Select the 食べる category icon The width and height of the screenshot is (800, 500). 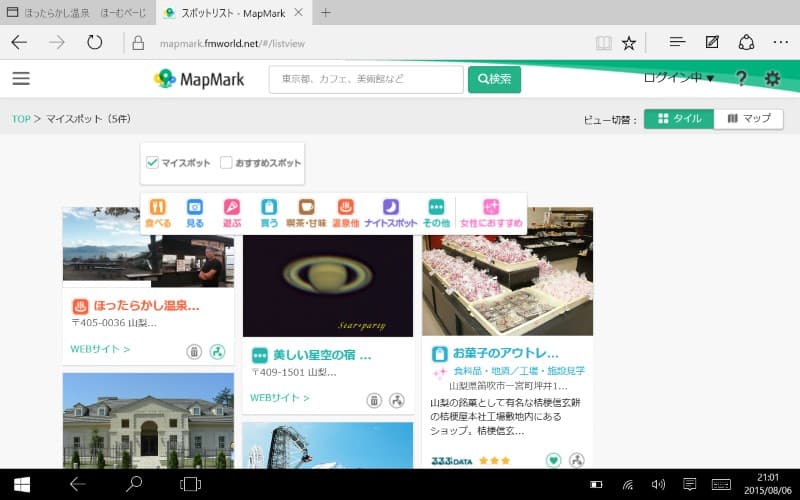(x=157, y=212)
